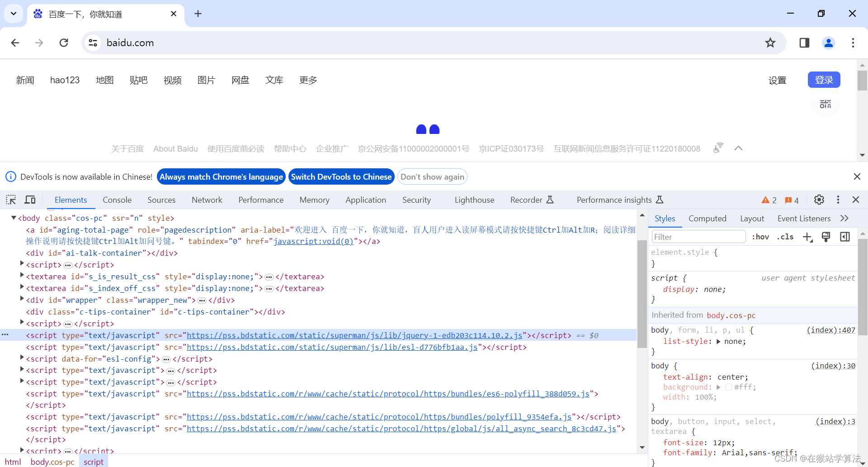The height and width of the screenshot is (467, 868).
Task: Click the accessibility icon in Baidu footer
Action: (x=718, y=148)
